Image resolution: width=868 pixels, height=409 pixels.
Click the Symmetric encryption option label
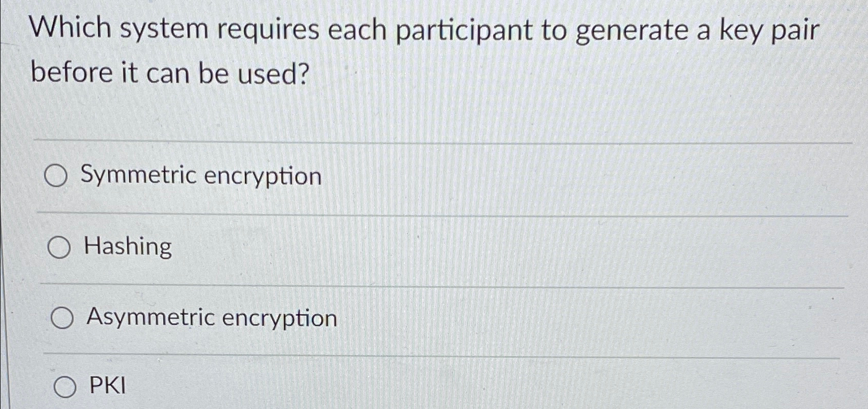(198, 176)
